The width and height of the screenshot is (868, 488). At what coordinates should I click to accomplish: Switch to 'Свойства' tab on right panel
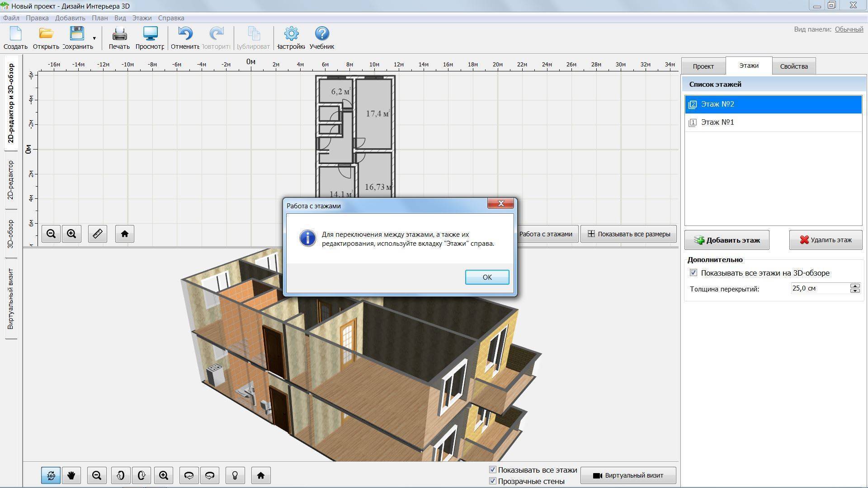coord(793,66)
